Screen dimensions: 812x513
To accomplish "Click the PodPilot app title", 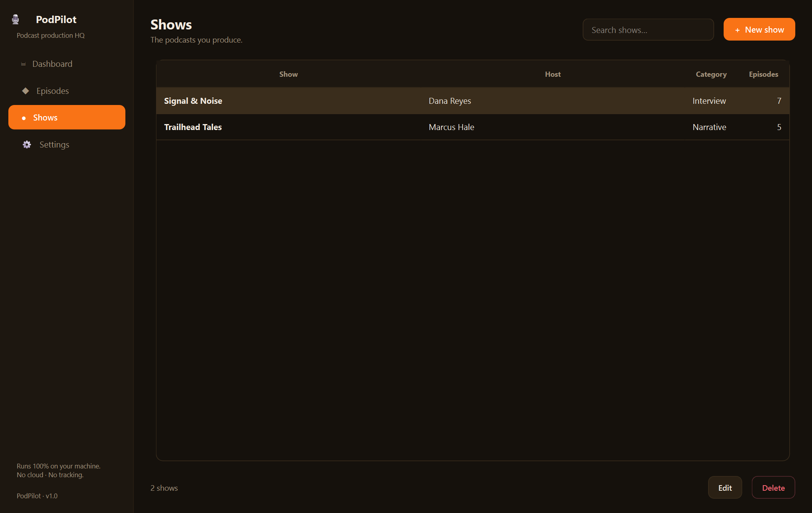I will click(56, 19).
